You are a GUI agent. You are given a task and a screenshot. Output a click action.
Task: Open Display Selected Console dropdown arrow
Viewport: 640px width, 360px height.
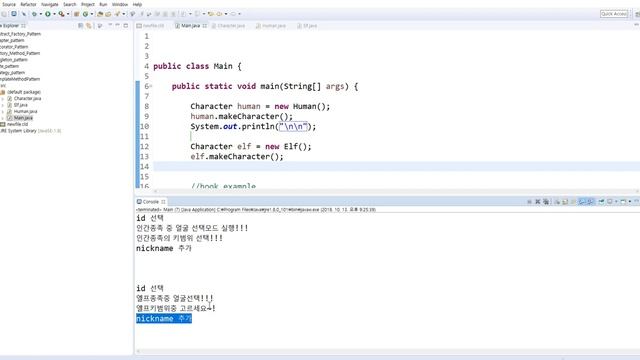[x=616, y=202]
